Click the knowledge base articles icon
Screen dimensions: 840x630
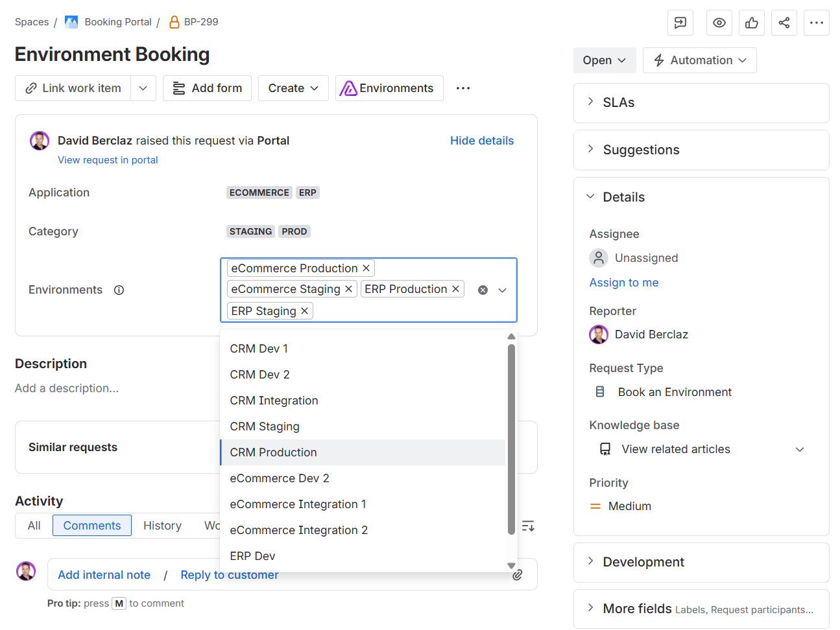point(605,449)
